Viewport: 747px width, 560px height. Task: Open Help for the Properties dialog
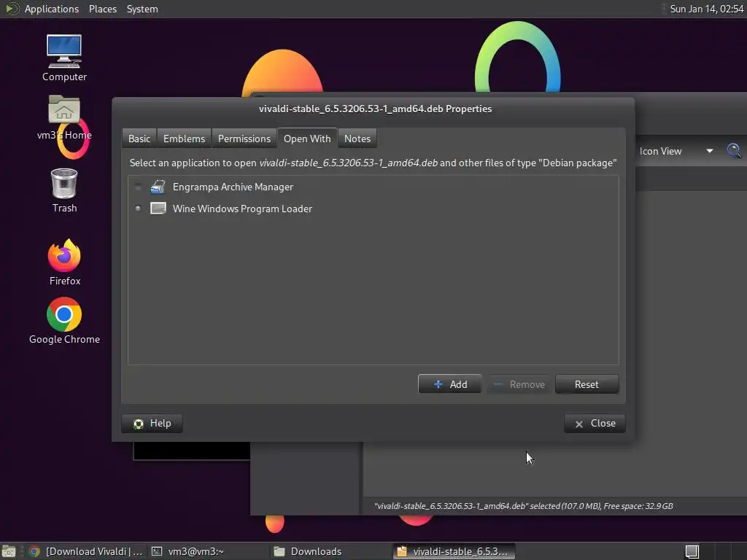(x=152, y=424)
